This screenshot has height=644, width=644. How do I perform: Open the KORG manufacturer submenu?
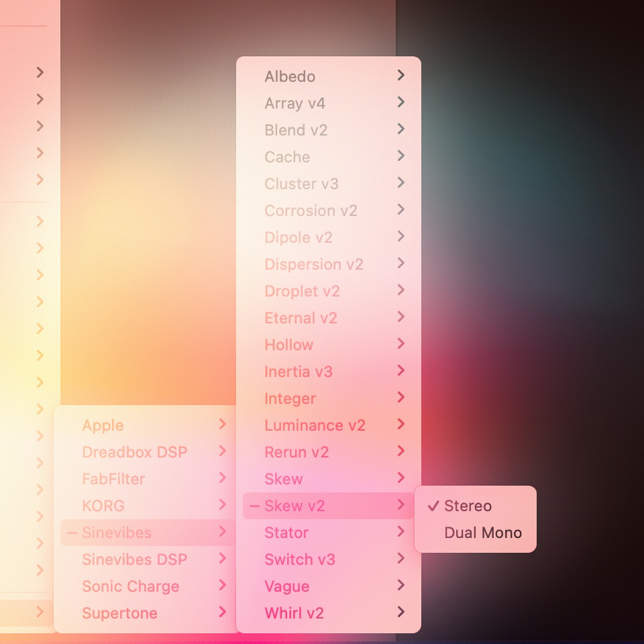148,506
